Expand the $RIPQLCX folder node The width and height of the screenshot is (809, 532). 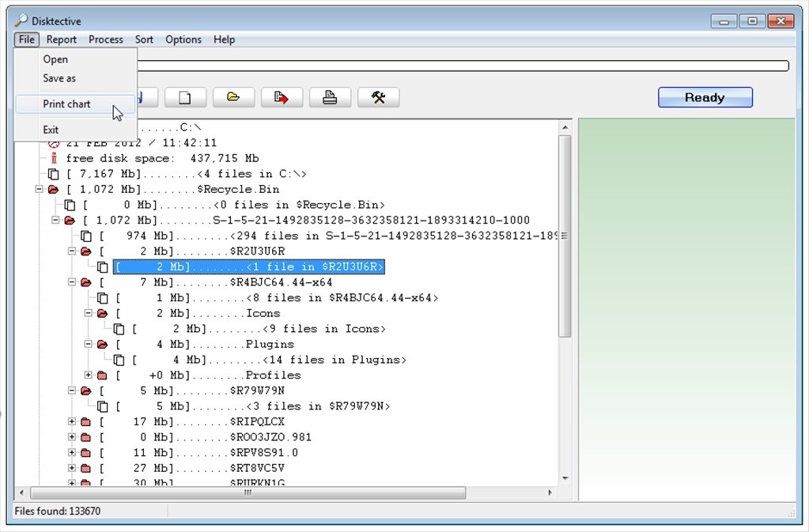tap(72, 421)
